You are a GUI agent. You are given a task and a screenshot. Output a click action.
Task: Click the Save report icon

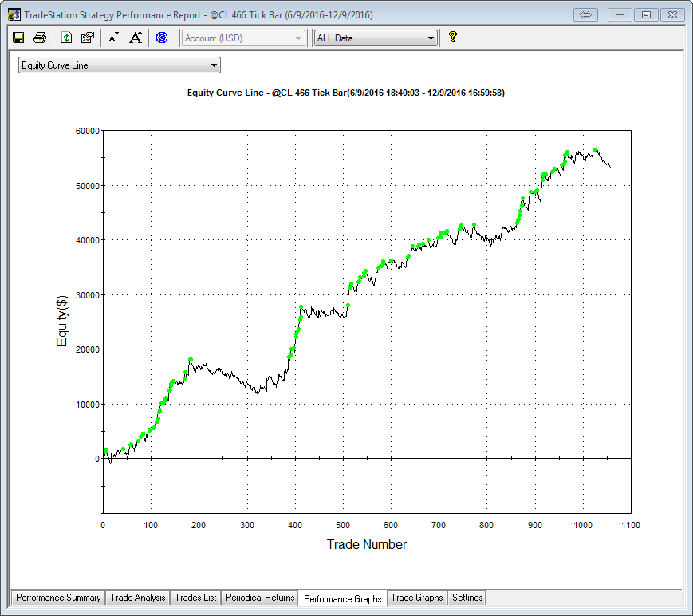[x=18, y=38]
